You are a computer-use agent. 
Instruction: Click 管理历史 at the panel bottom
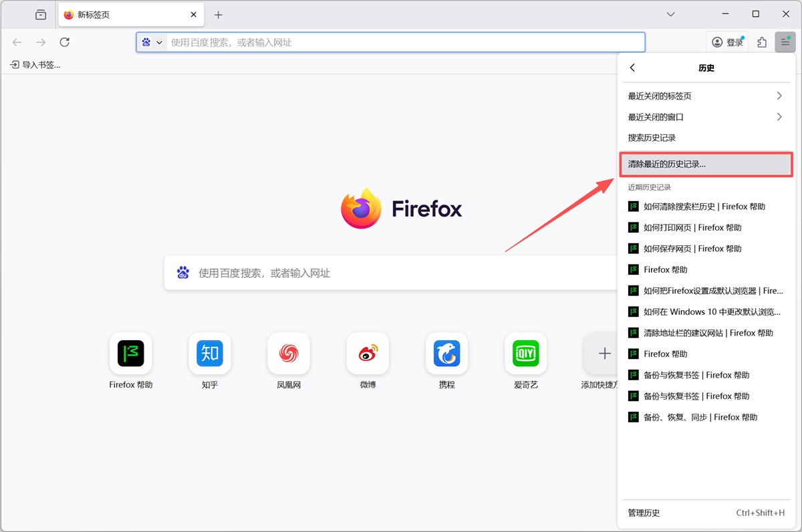[644, 513]
